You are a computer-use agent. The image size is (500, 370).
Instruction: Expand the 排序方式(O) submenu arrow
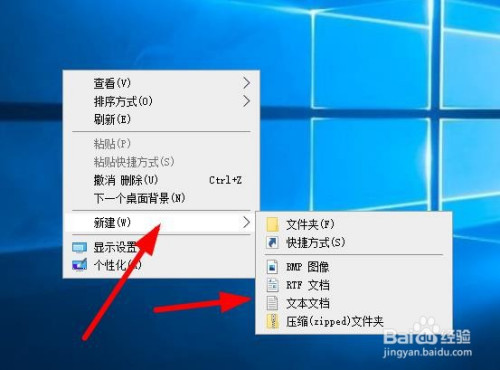click(x=246, y=101)
